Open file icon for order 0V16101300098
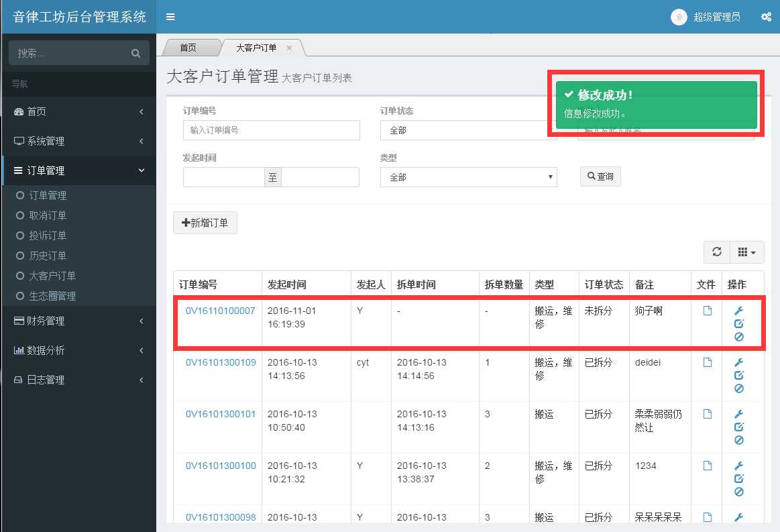 707,517
